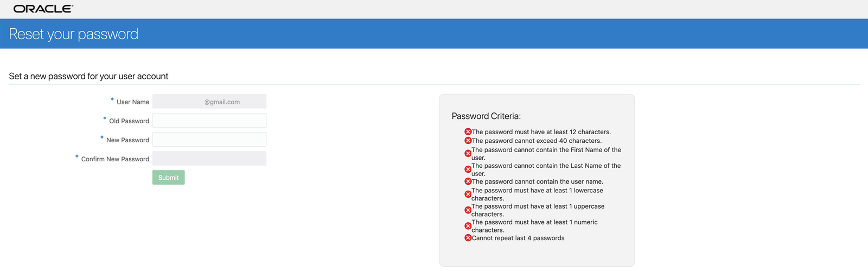This screenshot has height=270, width=868.
Task: Focus the Old Password field
Action: tap(209, 121)
